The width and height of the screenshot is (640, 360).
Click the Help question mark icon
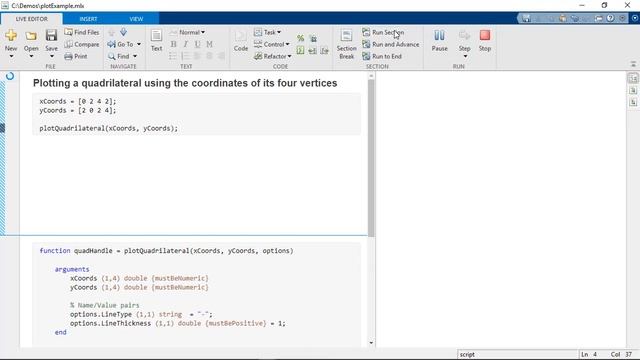[610, 18]
